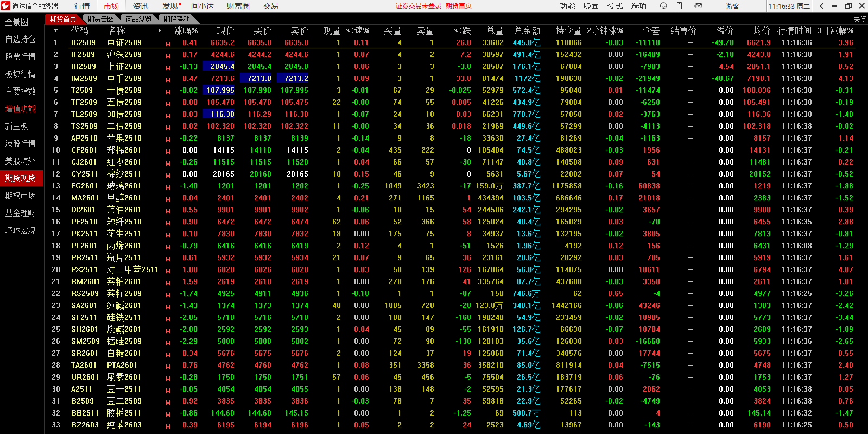The height and width of the screenshot is (434, 868).
Task: Expand the 选项 options menu
Action: [639, 6]
